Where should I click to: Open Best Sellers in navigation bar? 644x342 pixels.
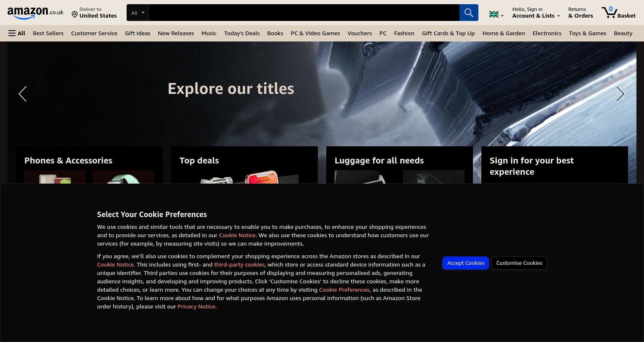(x=48, y=33)
